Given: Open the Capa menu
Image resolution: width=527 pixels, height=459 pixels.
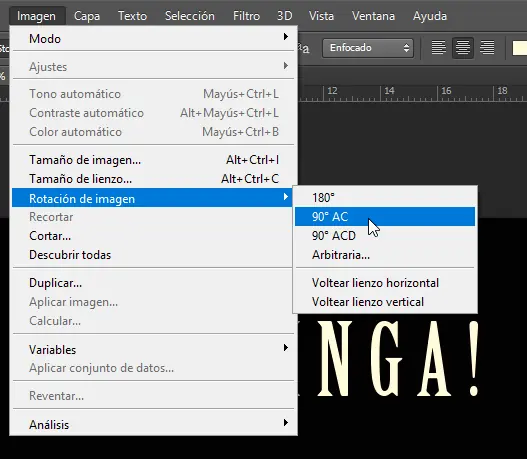Looking at the screenshot, I should 87,16.
